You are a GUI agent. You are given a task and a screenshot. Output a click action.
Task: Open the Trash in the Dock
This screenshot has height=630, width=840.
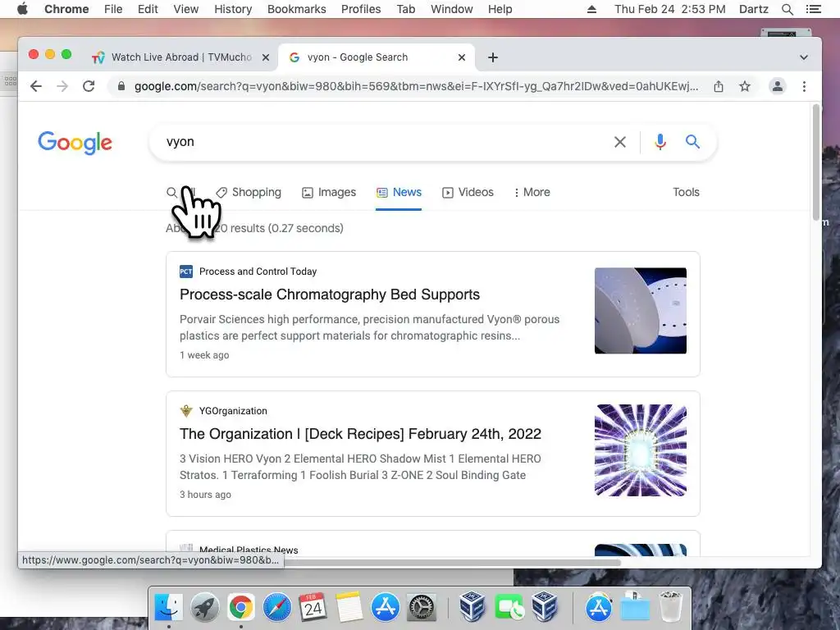(669, 607)
